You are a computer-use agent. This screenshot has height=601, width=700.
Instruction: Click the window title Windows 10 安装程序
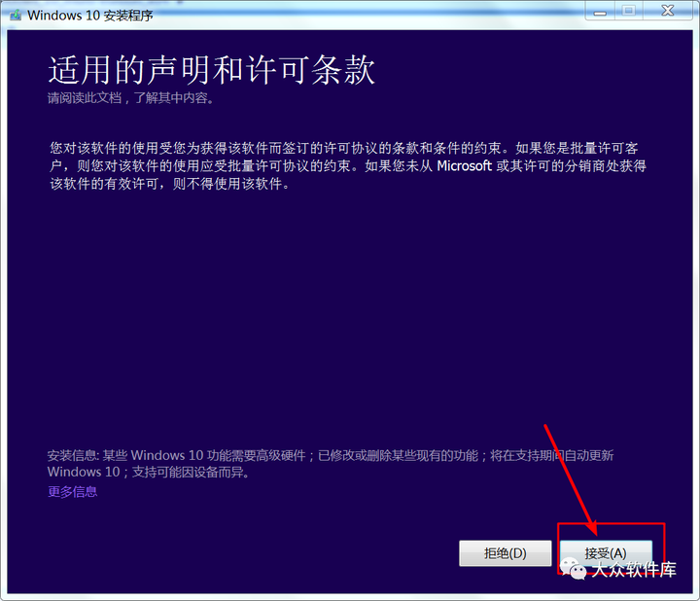90,16
